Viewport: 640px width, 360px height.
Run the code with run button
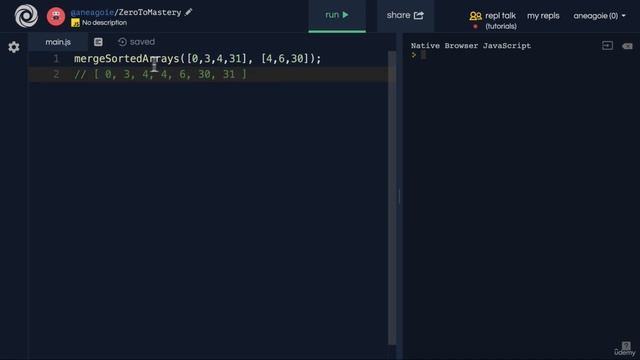[x=337, y=16]
